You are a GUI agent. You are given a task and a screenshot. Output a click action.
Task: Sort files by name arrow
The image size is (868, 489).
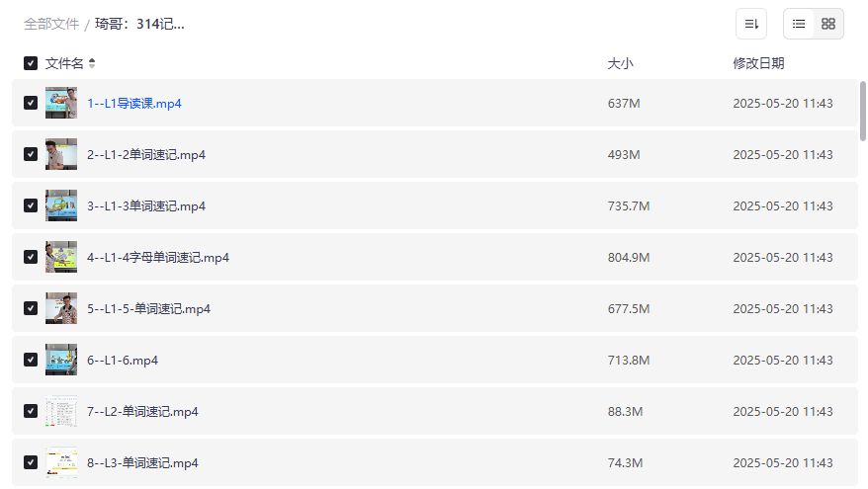click(x=92, y=63)
